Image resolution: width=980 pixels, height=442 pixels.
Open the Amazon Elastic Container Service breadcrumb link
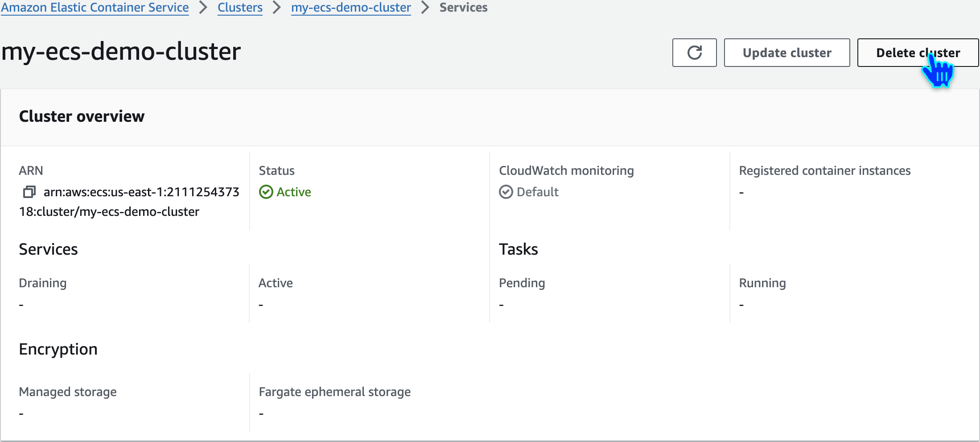pyautogui.click(x=95, y=8)
